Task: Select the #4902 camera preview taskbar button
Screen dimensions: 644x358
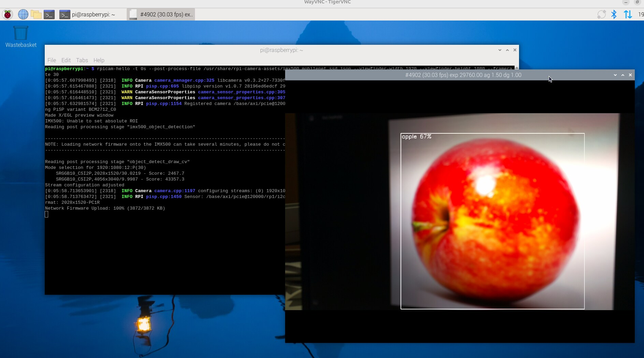Action: [x=160, y=14]
